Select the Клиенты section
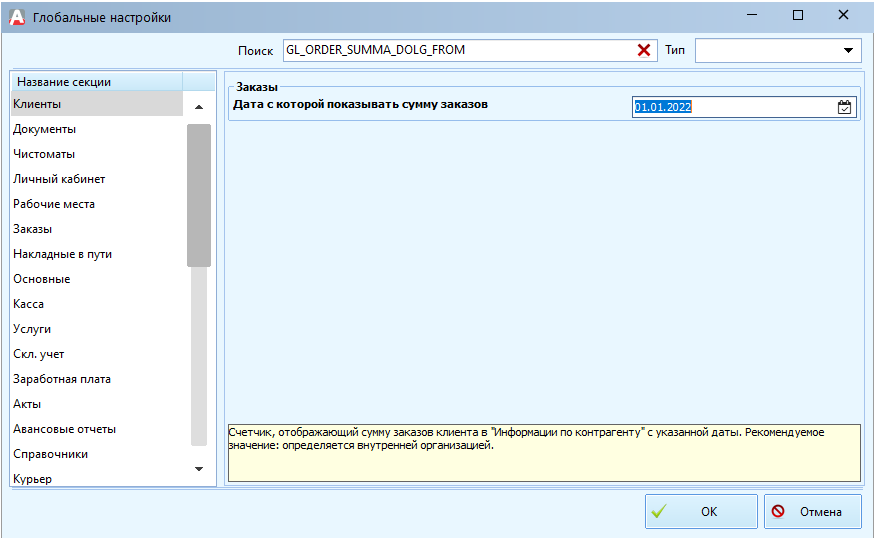This screenshot has height=538, width=874. pos(37,104)
